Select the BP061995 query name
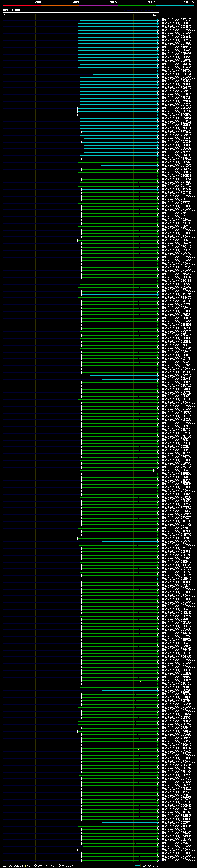This screenshot has height=868, width=197. tap(11, 10)
